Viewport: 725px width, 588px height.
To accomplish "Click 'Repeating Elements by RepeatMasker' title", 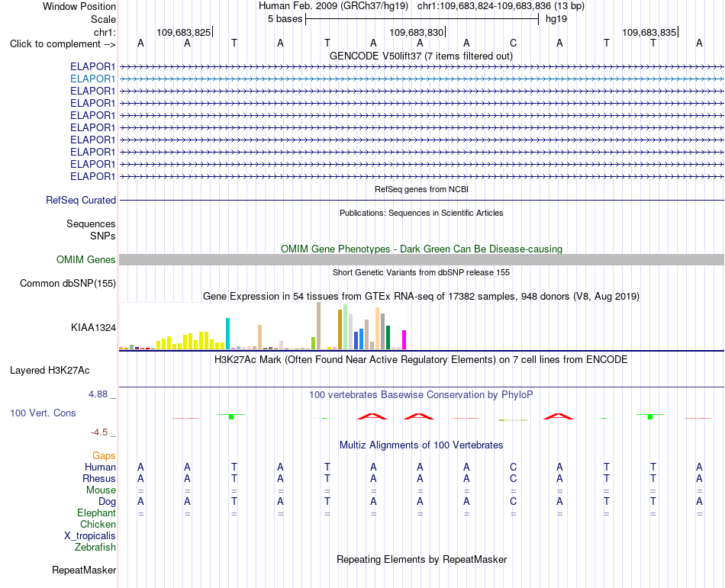I will coord(421,559).
